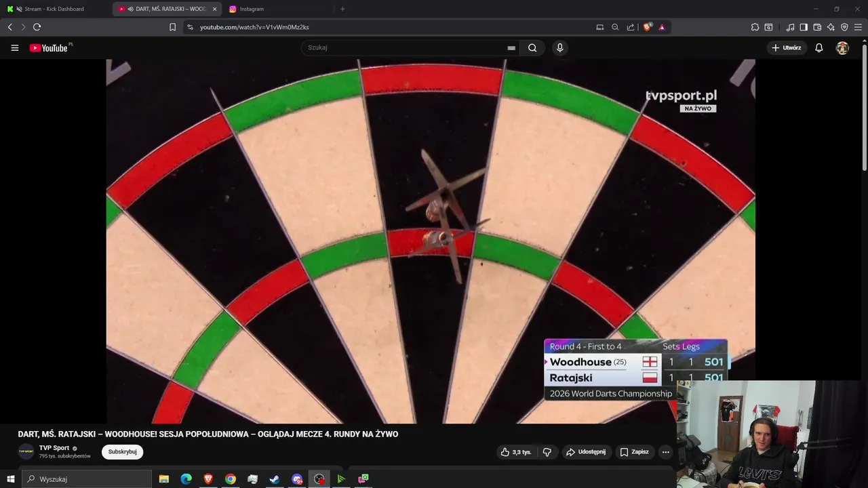Bookmark this page with the bookmark icon
The height and width of the screenshot is (488, 868).
tap(172, 27)
